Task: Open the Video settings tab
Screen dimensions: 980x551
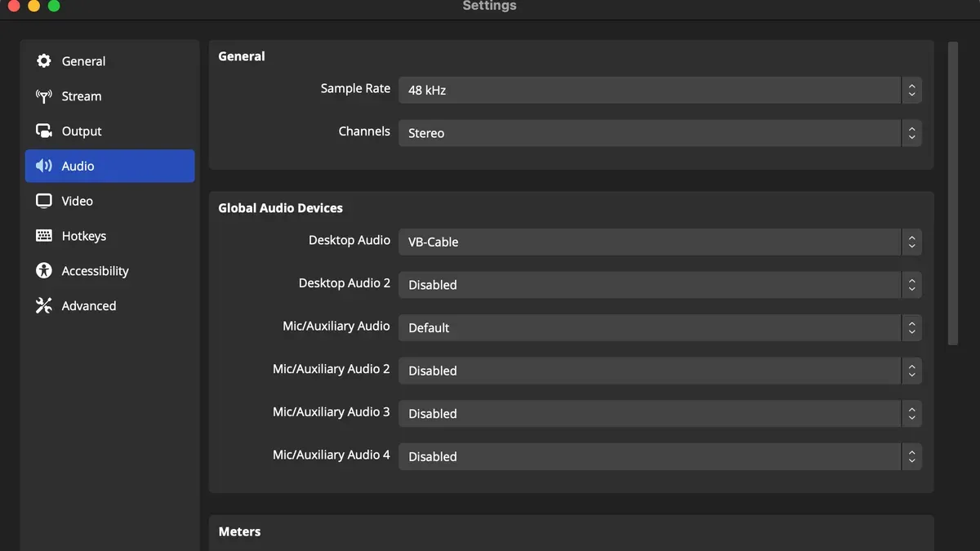Action: click(x=109, y=201)
